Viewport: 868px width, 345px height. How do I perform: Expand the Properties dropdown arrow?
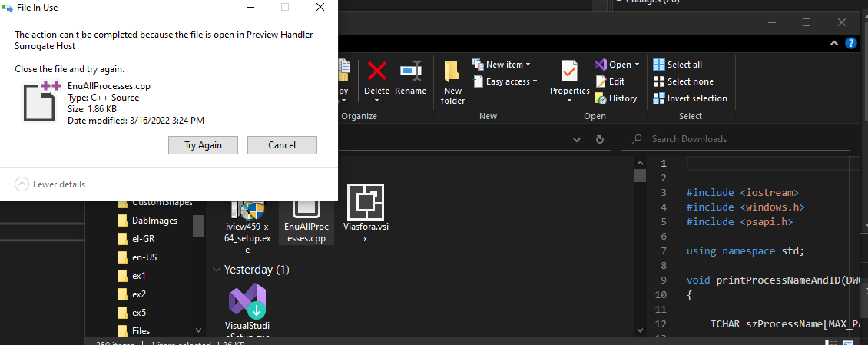(x=570, y=100)
